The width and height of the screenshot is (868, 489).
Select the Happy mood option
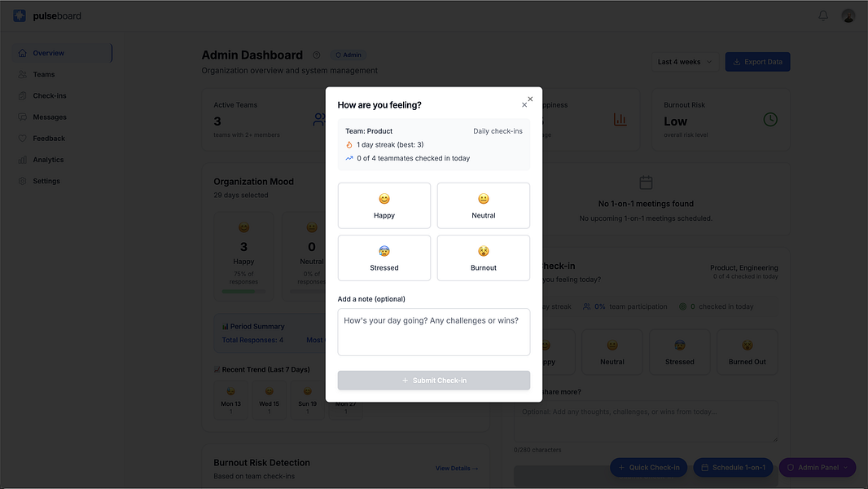pyautogui.click(x=384, y=205)
